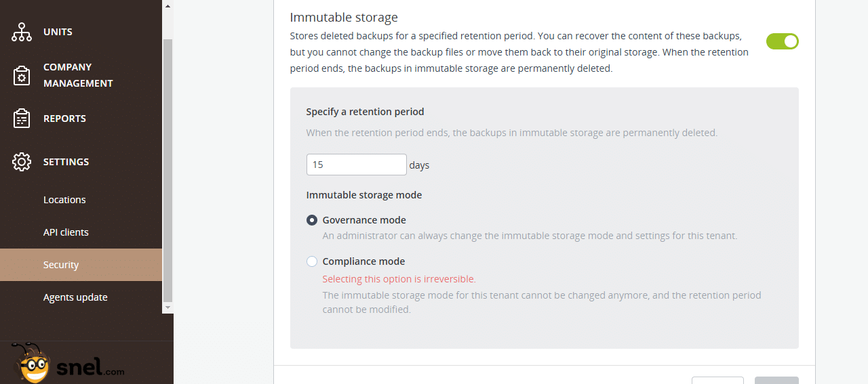Select the Compliance mode radio button

(312, 261)
